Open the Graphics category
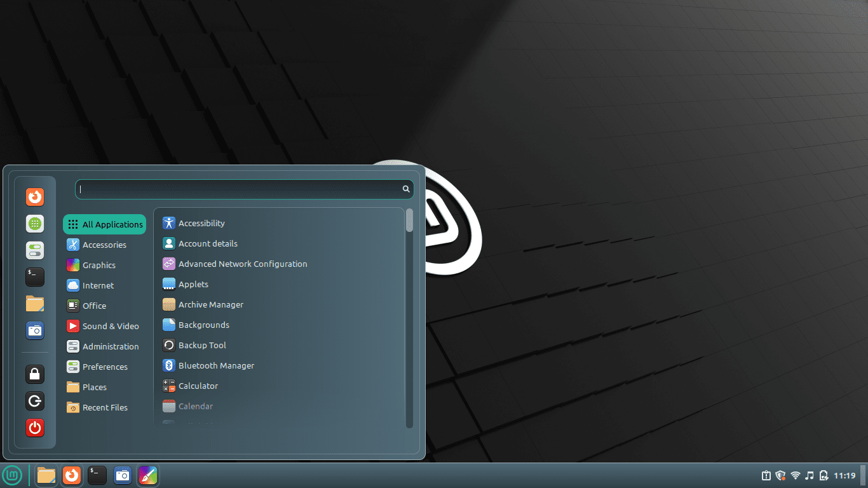 [x=98, y=265]
